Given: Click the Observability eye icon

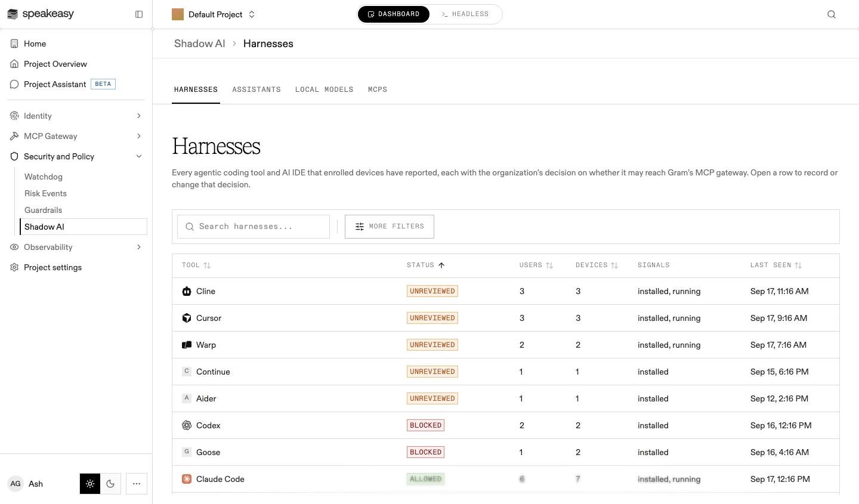Looking at the screenshot, I should [14, 247].
